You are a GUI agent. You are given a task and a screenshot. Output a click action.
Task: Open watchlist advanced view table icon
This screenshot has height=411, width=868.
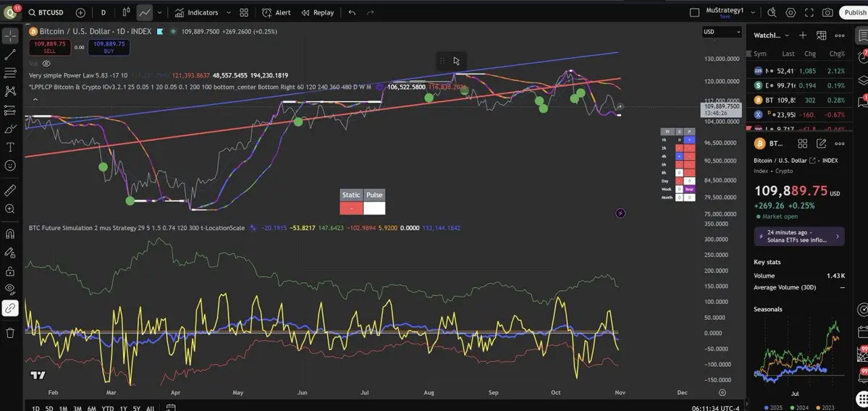821,35
